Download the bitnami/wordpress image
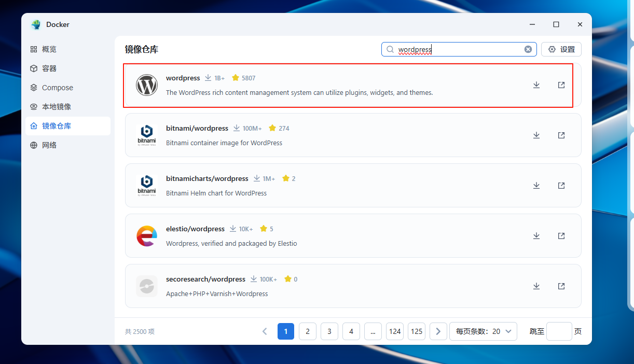 pyautogui.click(x=536, y=135)
